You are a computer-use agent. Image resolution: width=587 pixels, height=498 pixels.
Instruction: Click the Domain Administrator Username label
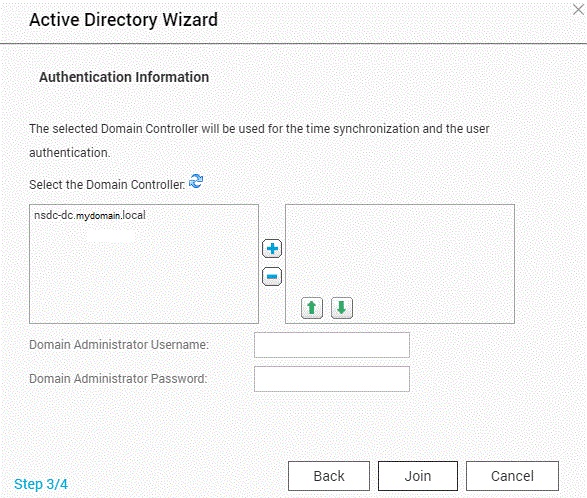click(119, 345)
